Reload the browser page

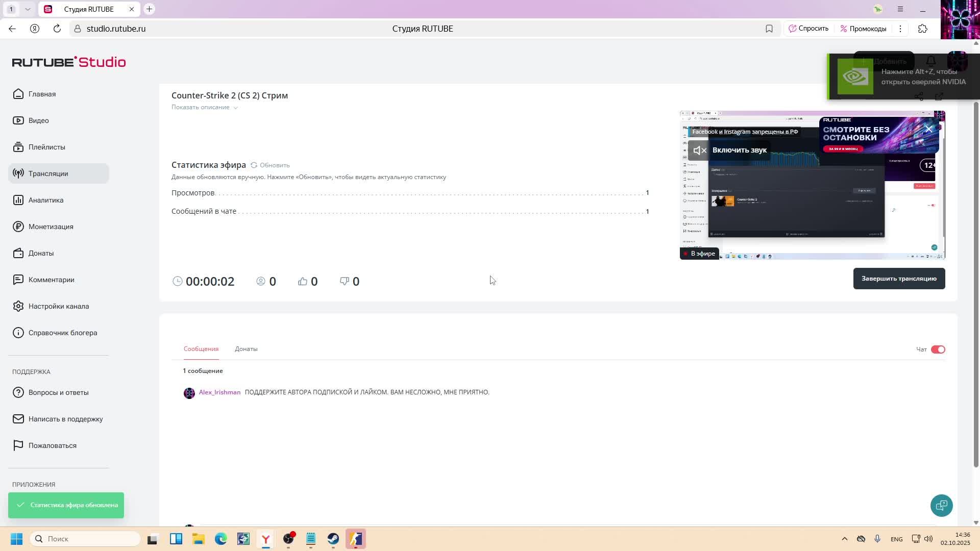pyautogui.click(x=57, y=29)
